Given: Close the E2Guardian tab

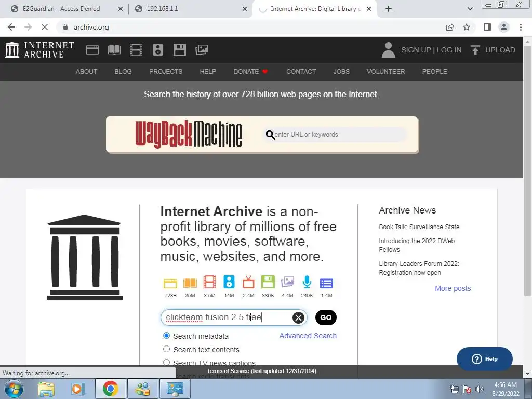Looking at the screenshot, I should tap(121, 9).
